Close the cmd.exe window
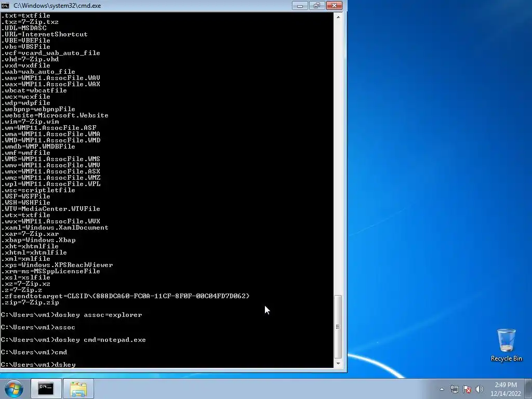Image resolution: width=532 pixels, height=399 pixels. [334, 5]
